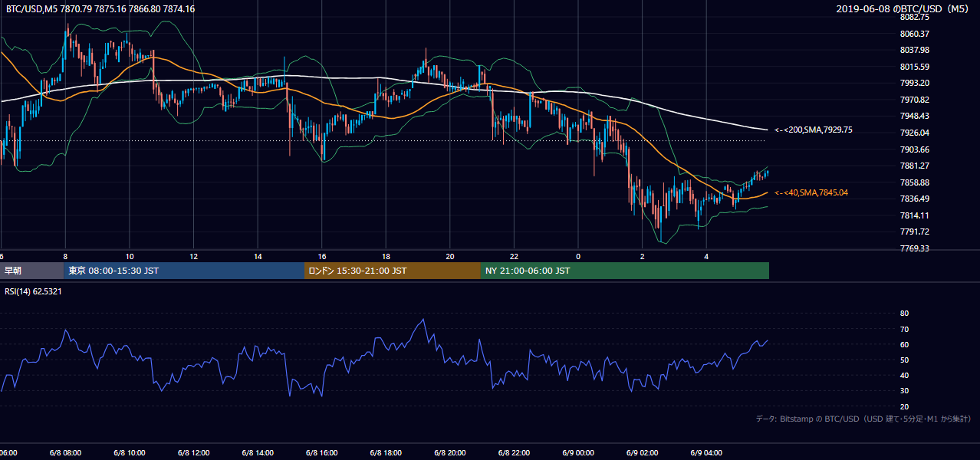The height and width of the screenshot is (460, 980).
Task: Click price axis label 8060.37
Action: [915, 34]
